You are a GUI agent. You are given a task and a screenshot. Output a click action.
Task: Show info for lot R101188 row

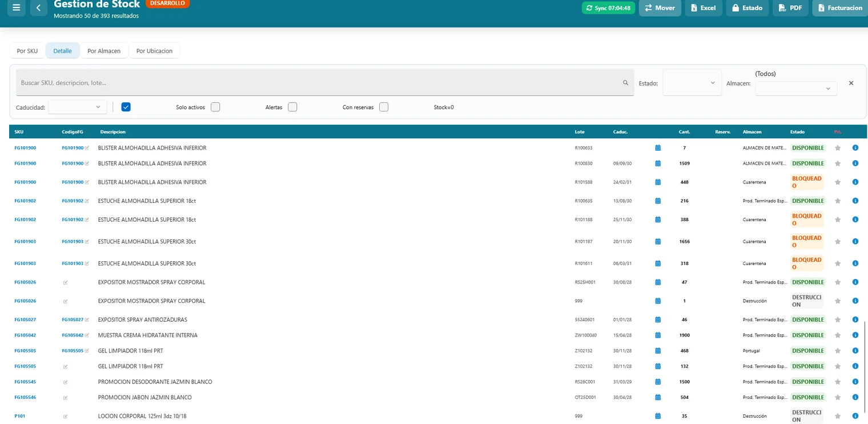tap(855, 220)
